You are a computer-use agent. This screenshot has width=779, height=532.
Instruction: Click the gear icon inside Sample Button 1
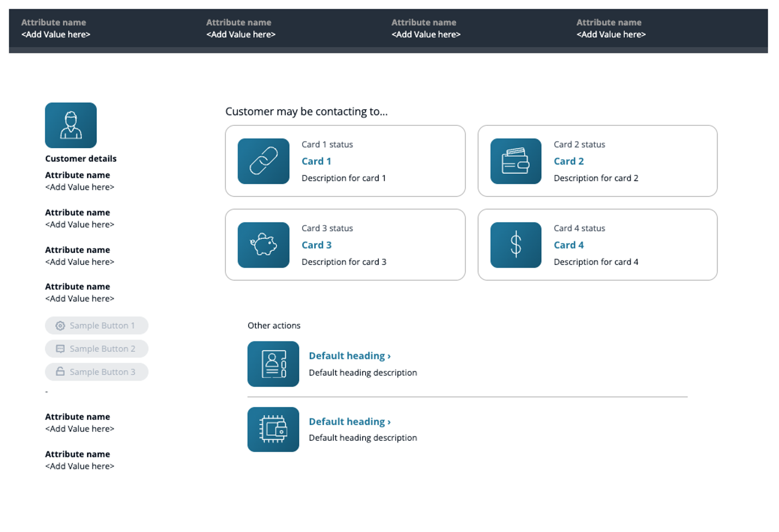[60, 325]
